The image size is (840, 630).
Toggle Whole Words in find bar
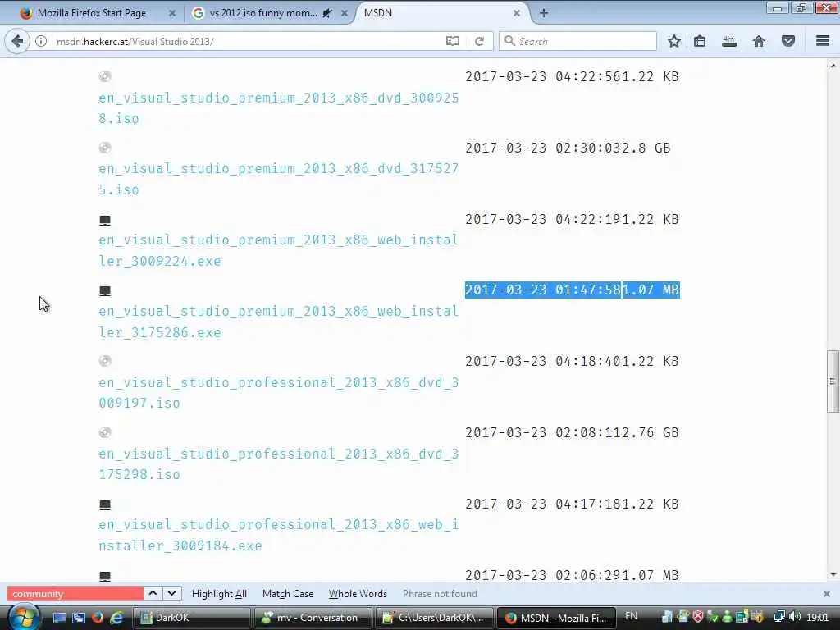pyautogui.click(x=358, y=594)
